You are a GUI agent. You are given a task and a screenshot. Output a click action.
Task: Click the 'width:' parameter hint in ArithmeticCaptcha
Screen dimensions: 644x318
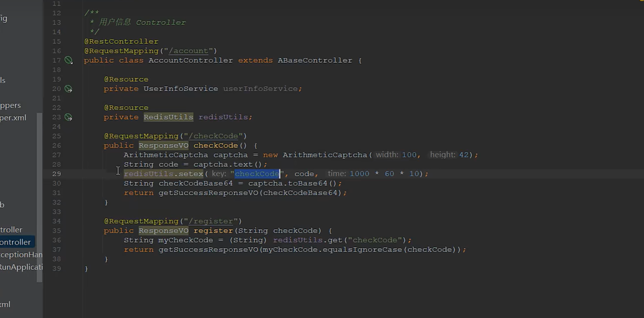(x=387, y=155)
